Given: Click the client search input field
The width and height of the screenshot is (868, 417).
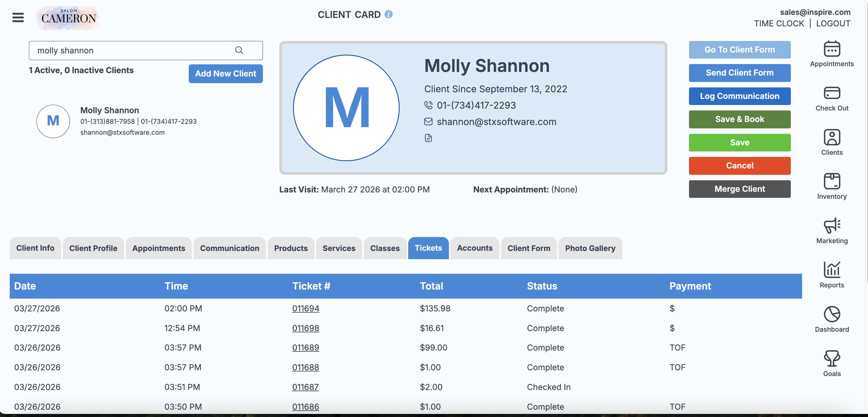Looking at the screenshot, I should click(x=131, y=50).
